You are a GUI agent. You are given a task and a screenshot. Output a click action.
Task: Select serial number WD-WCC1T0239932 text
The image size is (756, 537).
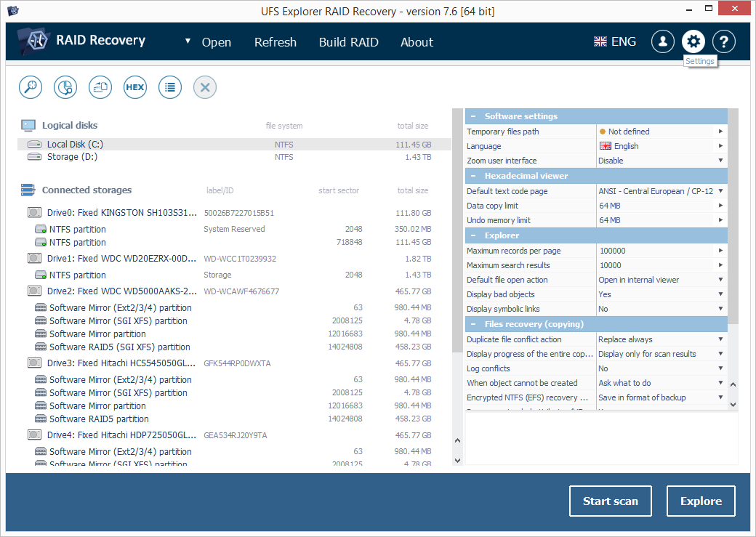click(240, 259)
